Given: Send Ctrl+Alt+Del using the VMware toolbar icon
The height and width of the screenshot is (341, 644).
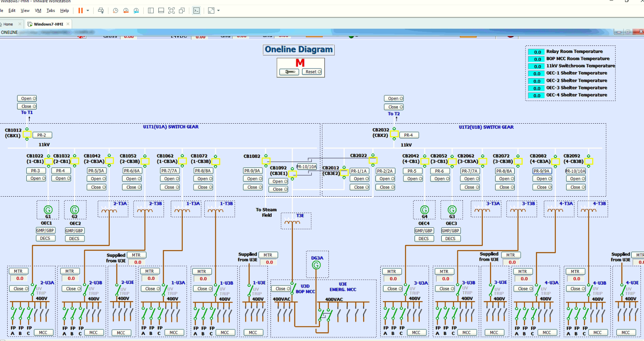Looking at the screenshot, I should pos(101,11).
